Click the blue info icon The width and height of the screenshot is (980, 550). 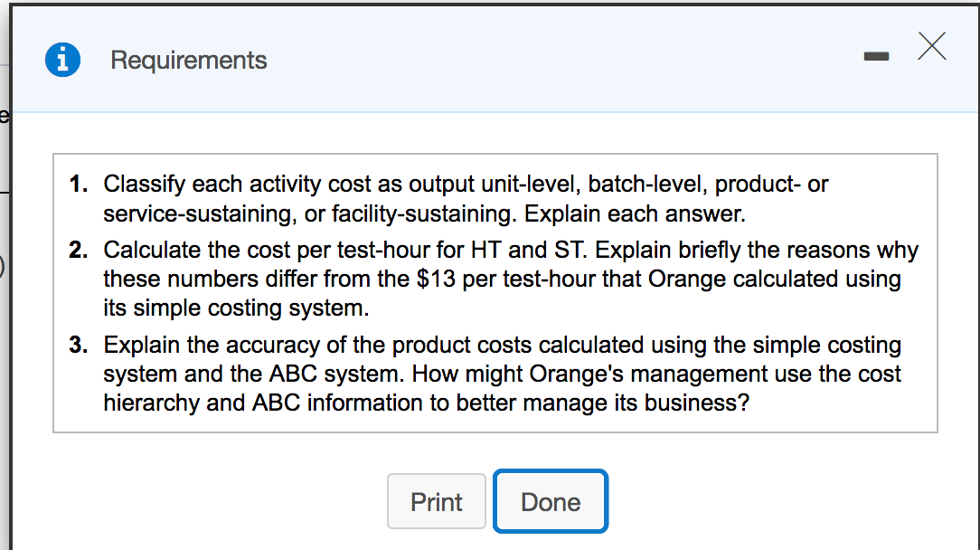pyautogui.click(x=62, y=61)
